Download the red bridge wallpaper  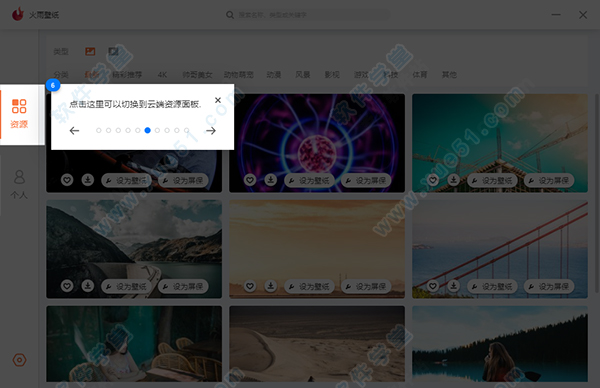click(453, 286)
